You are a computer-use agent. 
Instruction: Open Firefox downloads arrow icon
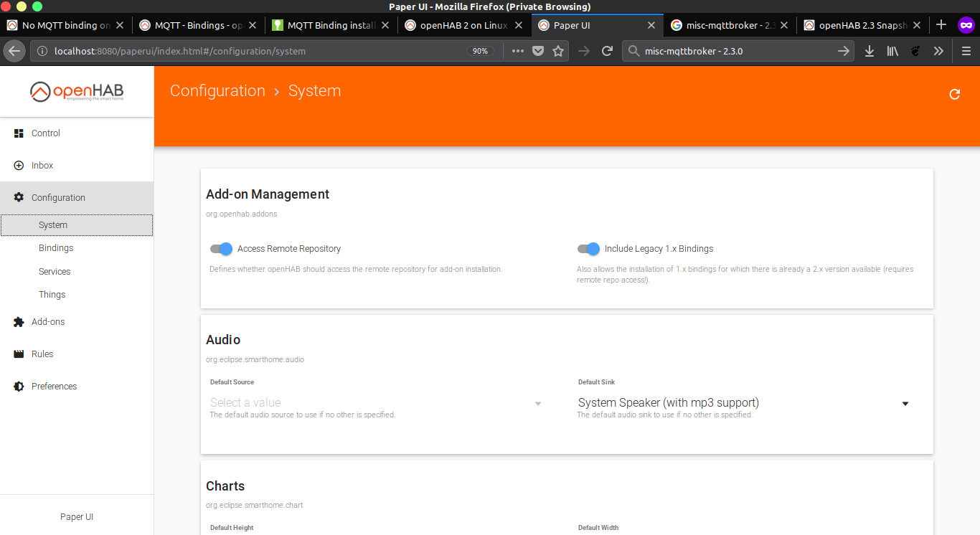click(869, 51)
